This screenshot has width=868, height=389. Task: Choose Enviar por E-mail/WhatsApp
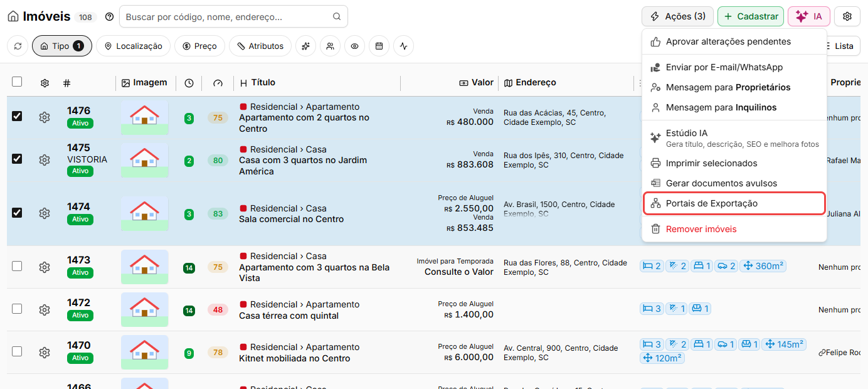[x=734, y=67]
